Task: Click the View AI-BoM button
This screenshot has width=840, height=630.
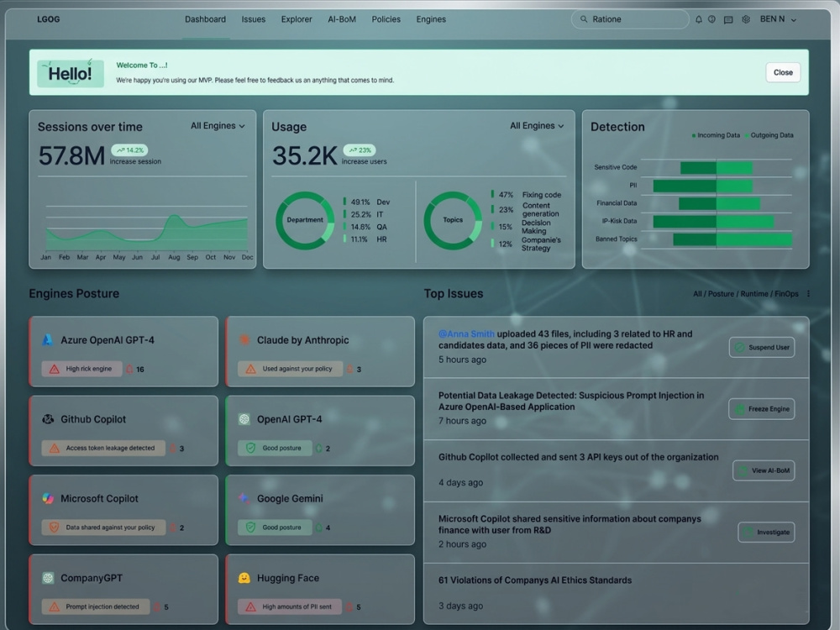Action: pyautogui.click(x=764, y=470)
